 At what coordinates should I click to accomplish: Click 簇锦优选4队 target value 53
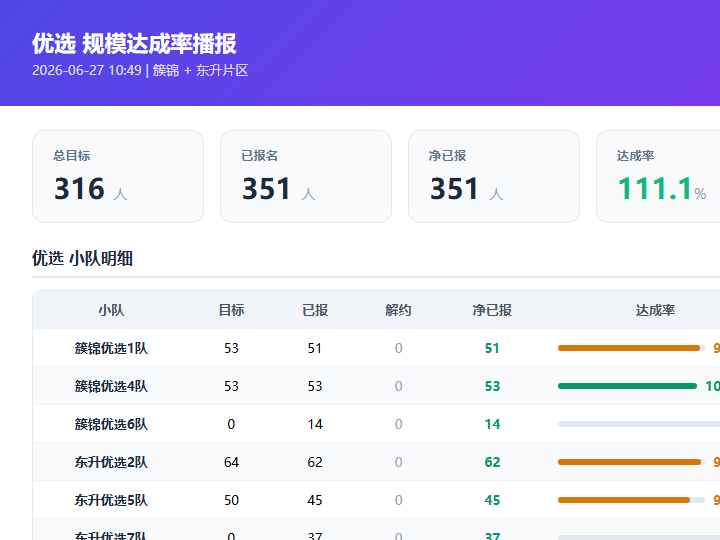(231, 386)
